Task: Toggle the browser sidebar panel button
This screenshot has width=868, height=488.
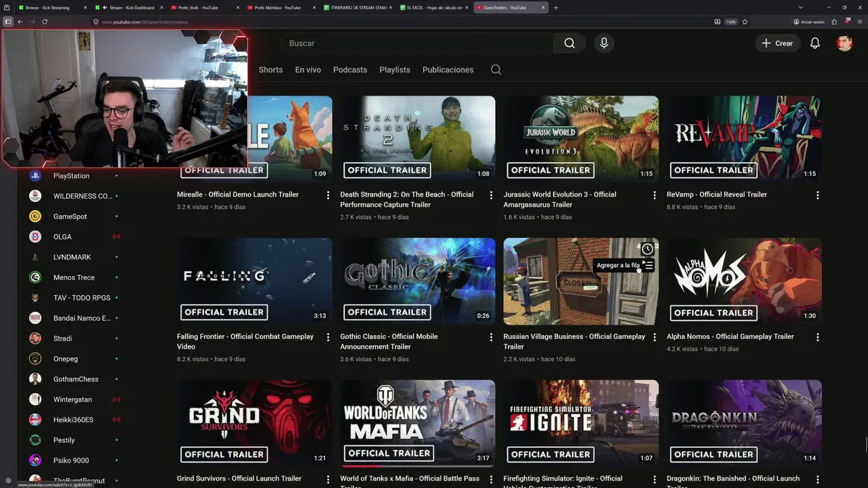Action: (7, 22)
